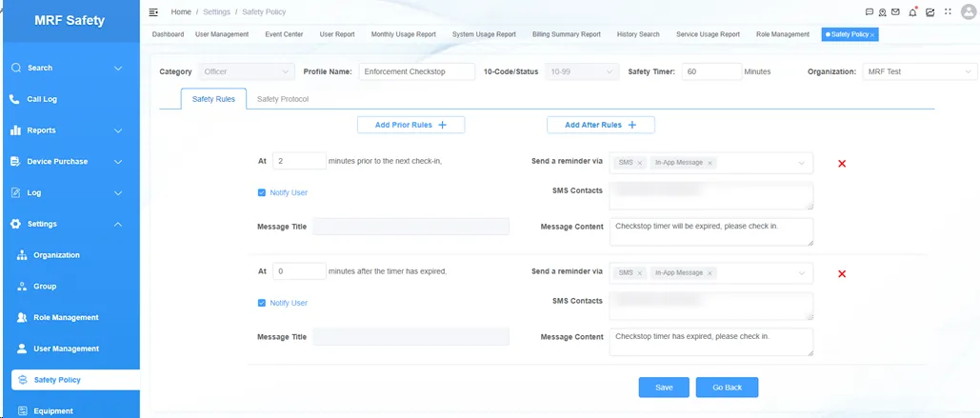Screen dimensions: 980x418
Task: Save the safety policy
Action: click(x=664, y=388)
